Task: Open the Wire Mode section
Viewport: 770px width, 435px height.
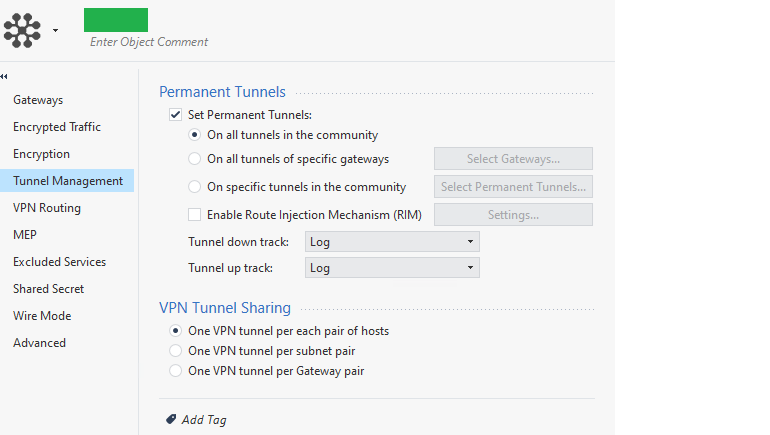Action: [x=42, y=316]
